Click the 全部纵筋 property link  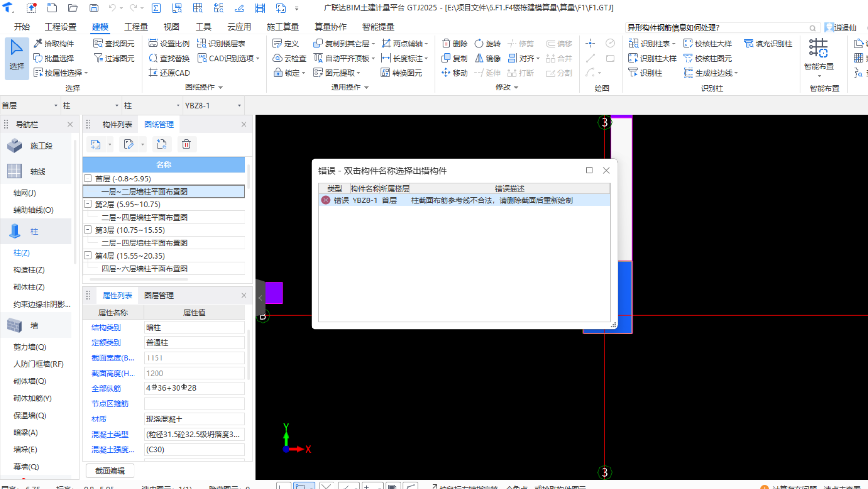point(106,388)
